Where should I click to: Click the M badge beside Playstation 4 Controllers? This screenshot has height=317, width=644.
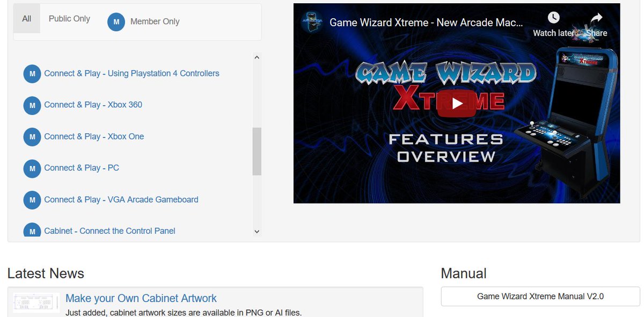pos(32,74)
